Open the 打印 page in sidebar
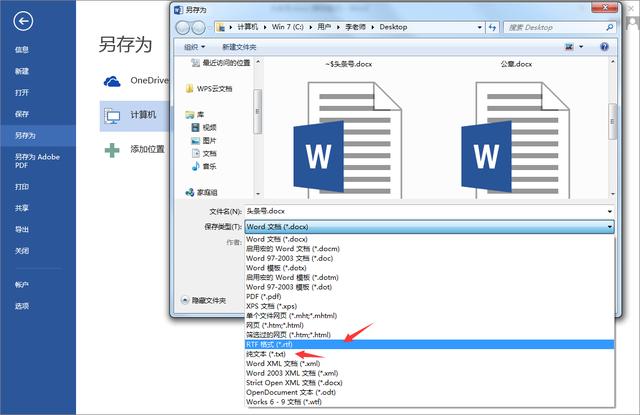Screen dimensions: 640x415 (22, 187)
